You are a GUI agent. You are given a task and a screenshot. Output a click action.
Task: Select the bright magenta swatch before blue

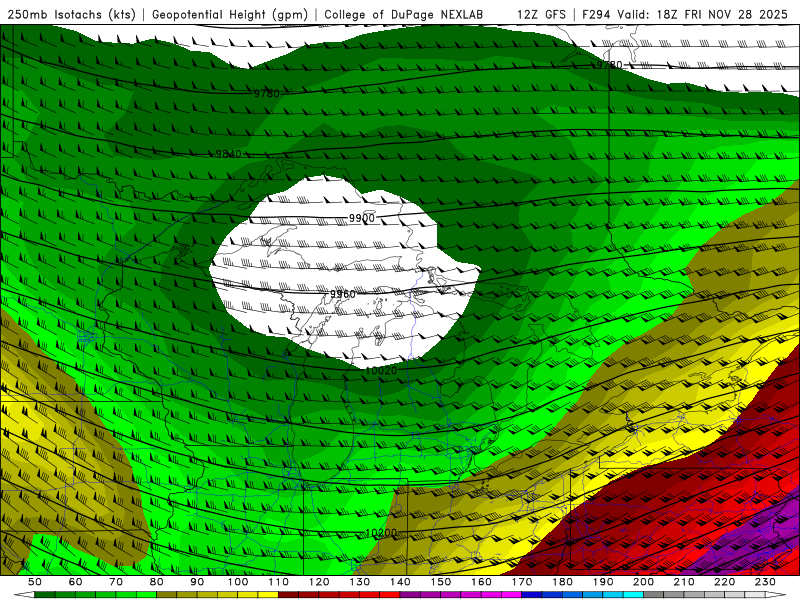(x=511, y=594)
